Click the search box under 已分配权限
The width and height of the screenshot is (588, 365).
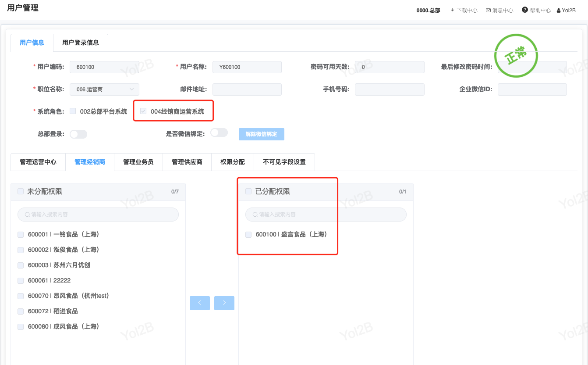click(x=326, y=215)
